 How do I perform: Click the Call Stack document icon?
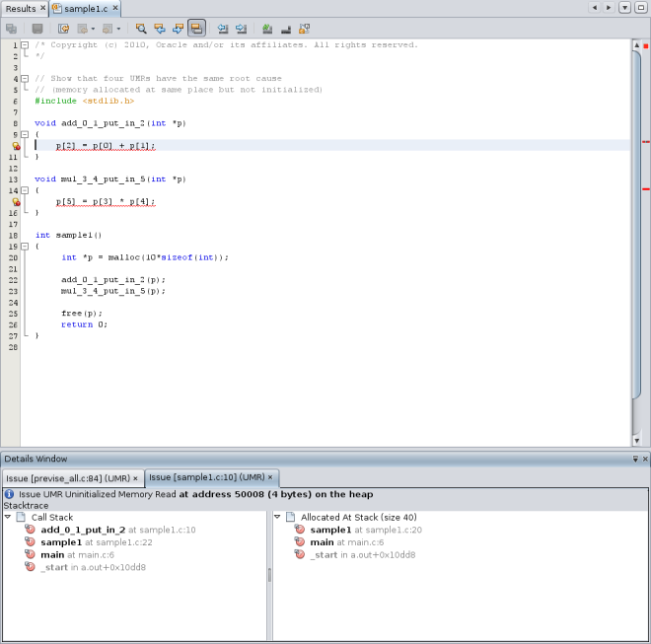point(21,517)
